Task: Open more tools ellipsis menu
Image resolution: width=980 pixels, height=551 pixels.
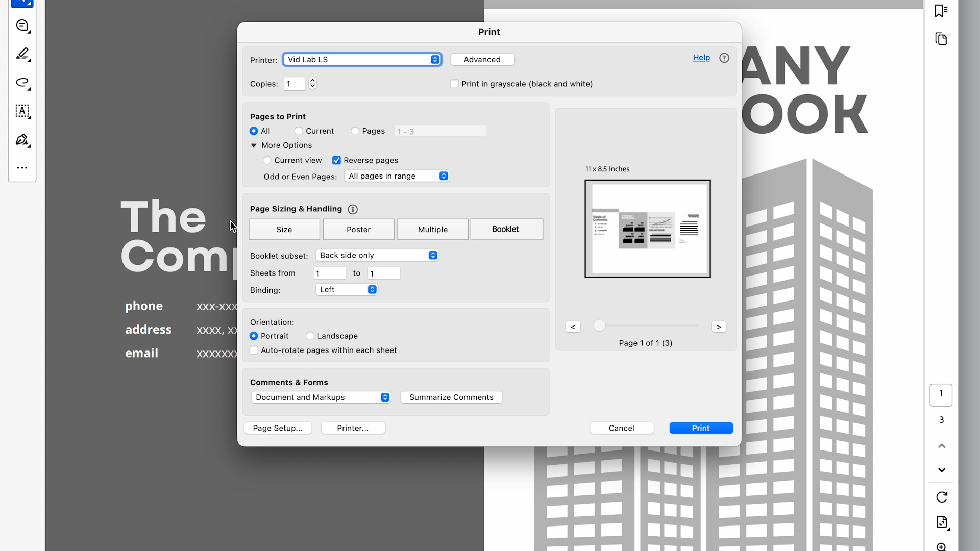Action: click(x=22, y=168)
